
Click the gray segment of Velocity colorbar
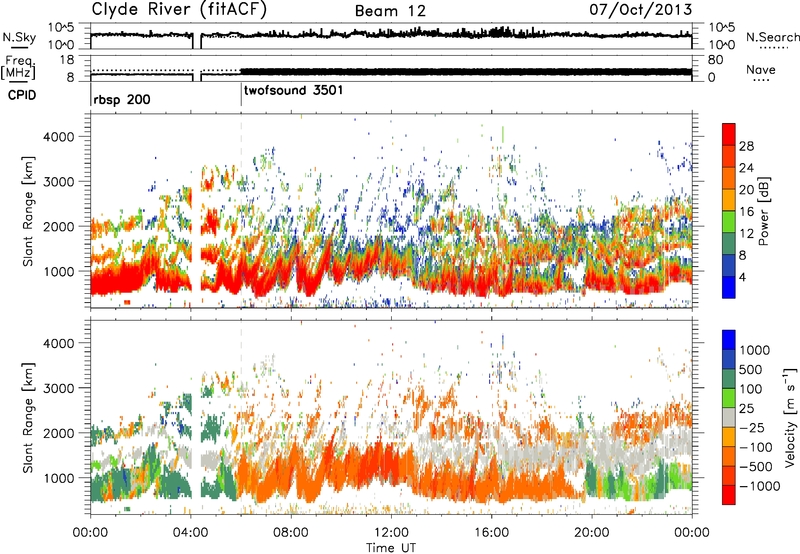(729, 417)
